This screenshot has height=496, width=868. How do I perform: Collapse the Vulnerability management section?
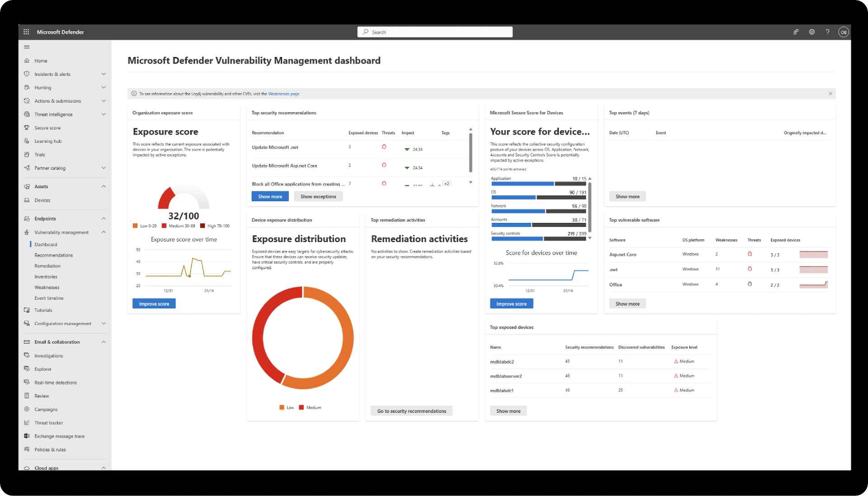104,232
